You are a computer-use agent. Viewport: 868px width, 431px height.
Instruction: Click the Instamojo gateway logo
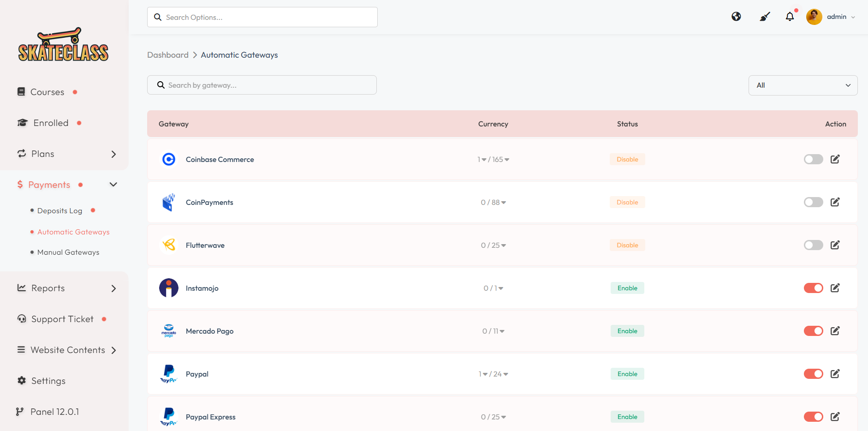tap(169, 288)
